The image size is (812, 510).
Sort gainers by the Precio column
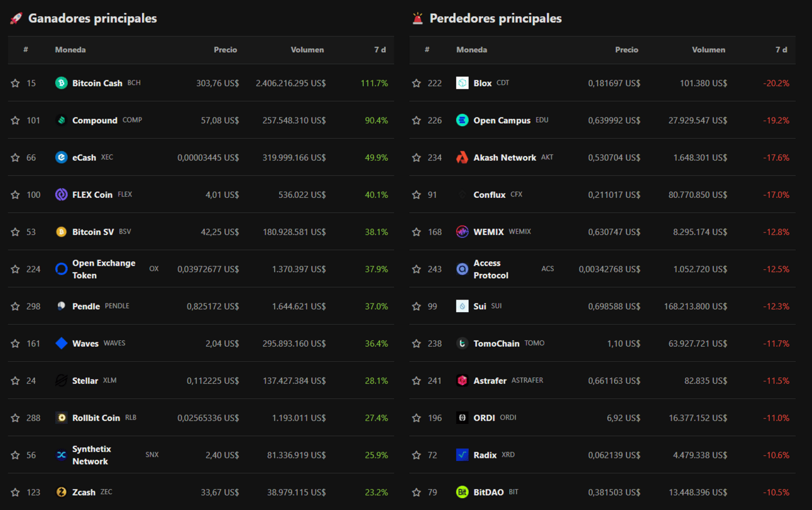click(226, 50)
